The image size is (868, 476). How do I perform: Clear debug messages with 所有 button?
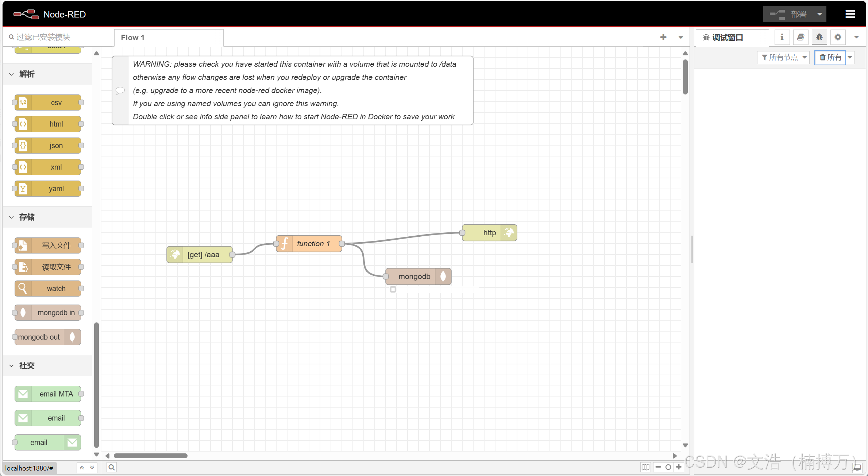(x=830, y=57)
